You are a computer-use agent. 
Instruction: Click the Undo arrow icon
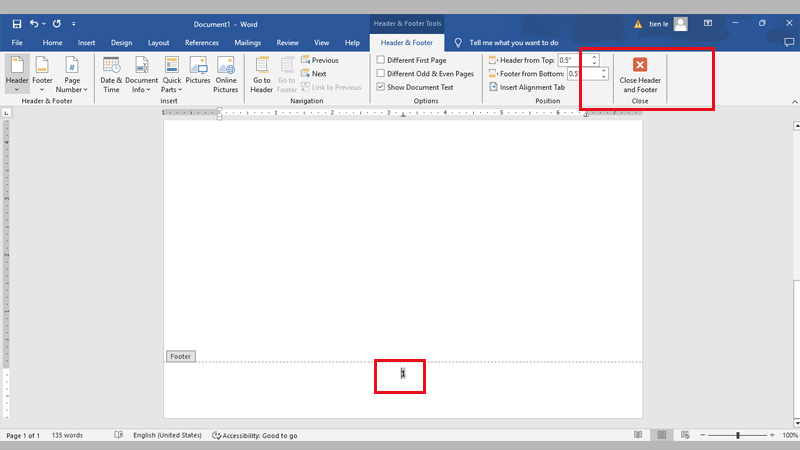[x=35, y=23]
